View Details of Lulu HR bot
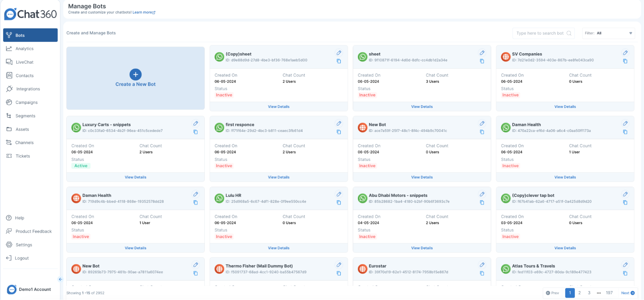This screenshot has height=300, width=644. coord(279,248)
